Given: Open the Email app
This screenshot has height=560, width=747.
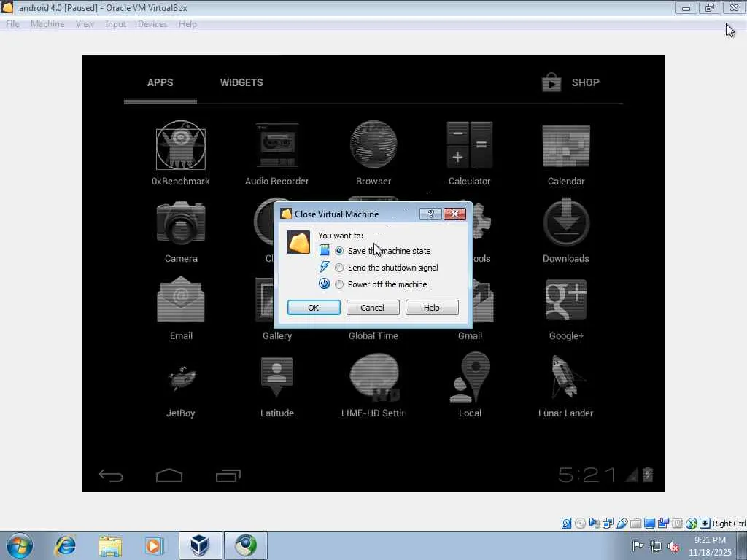Looking at the screenshot, I should click(x=181, y=308).
